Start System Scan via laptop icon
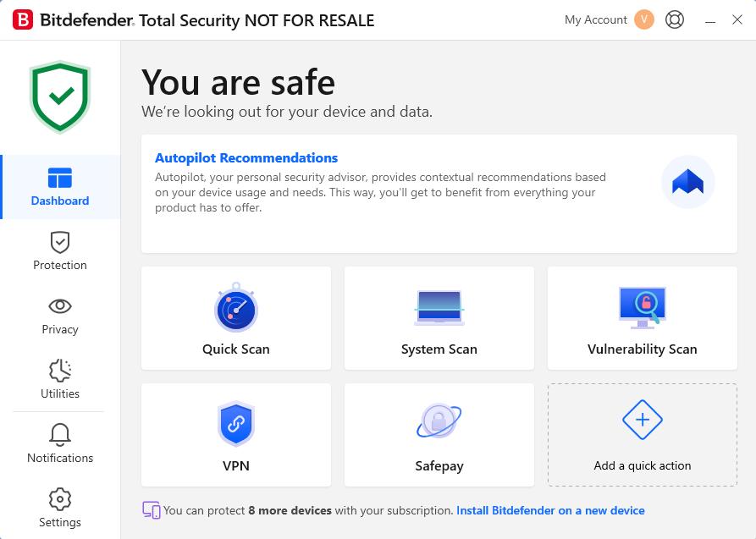 coord(439,308)
